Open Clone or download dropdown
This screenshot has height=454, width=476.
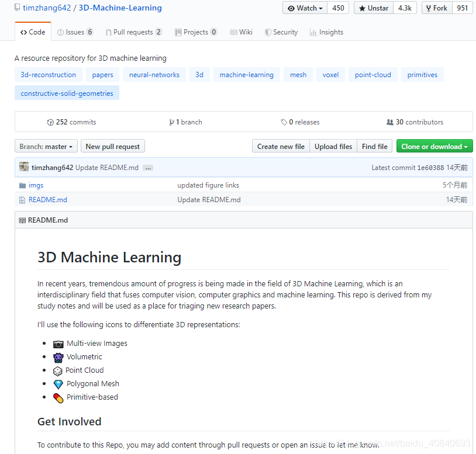(x=434, y=146)
